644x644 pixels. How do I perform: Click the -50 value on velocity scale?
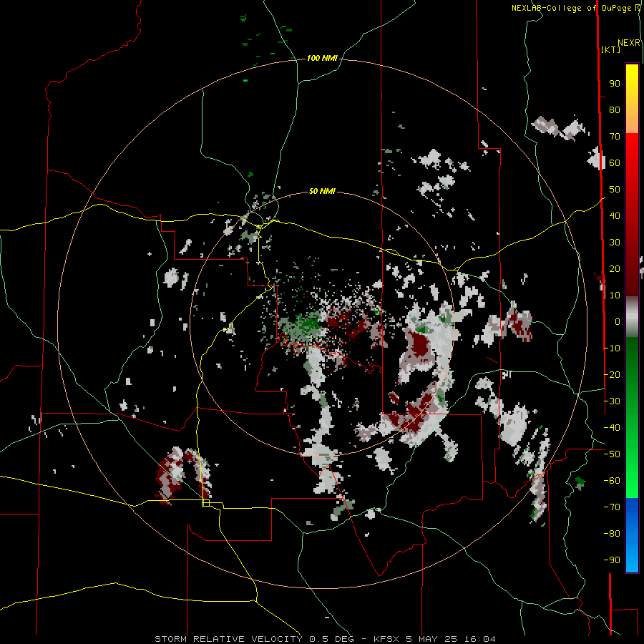tap(612, 454)
